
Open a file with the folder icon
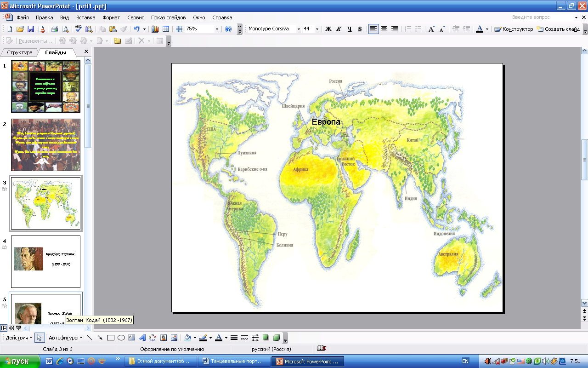[x=20, y=29]
